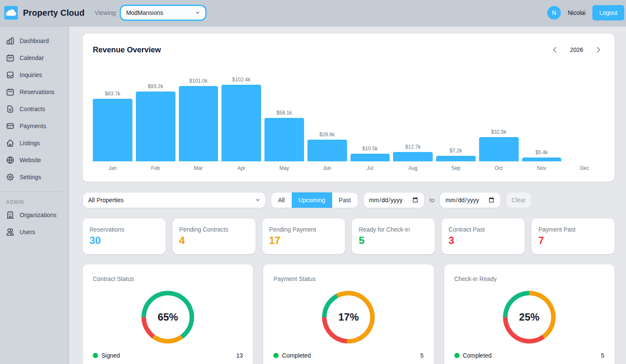Open the Organizations admin item
The image size is (626, 364).
tap(34, 215)
